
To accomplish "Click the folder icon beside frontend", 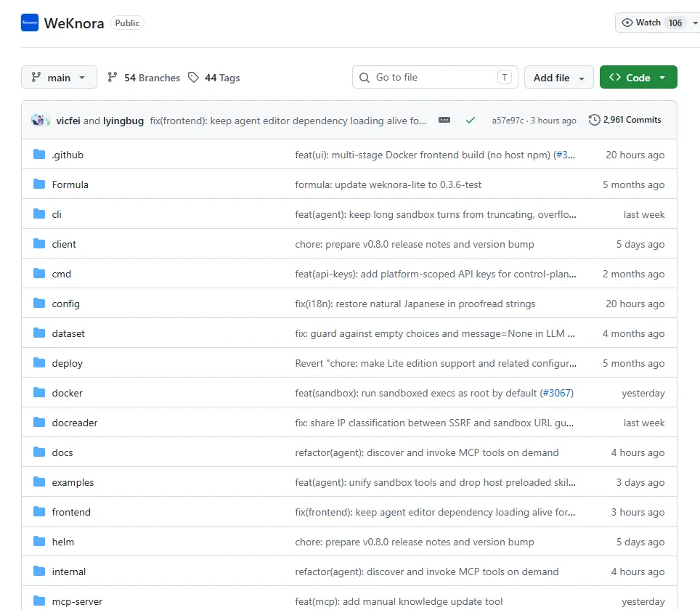I will point(39,512).
